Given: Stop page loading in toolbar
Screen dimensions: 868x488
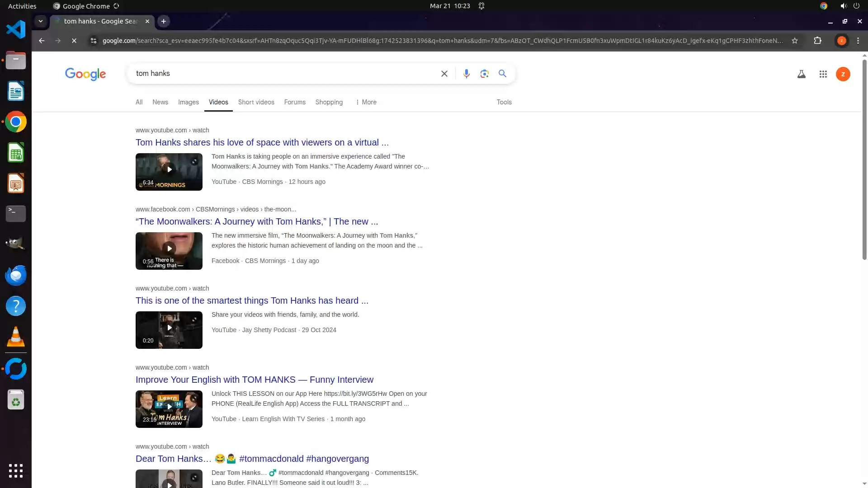Looking at the screenshot, I should 74,41.
